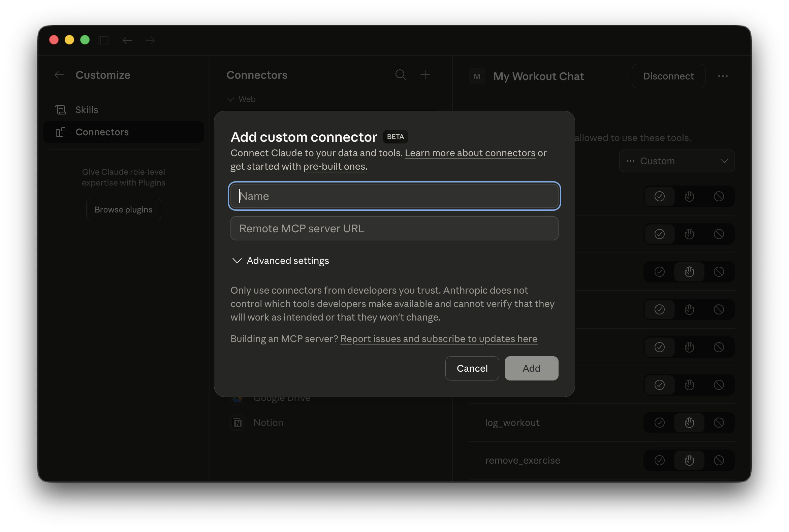
Task: Set remove_exercise to needs approval
Action: coord(689,460)
